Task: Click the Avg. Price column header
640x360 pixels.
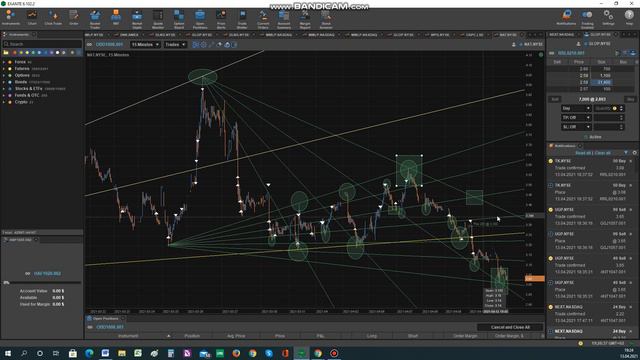Action: (236, 336)
